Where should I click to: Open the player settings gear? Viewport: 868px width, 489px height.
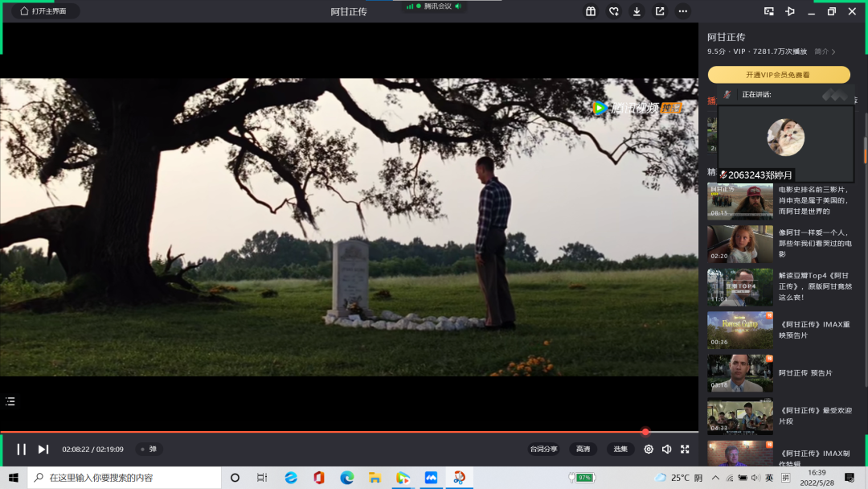tap(649, 449)
